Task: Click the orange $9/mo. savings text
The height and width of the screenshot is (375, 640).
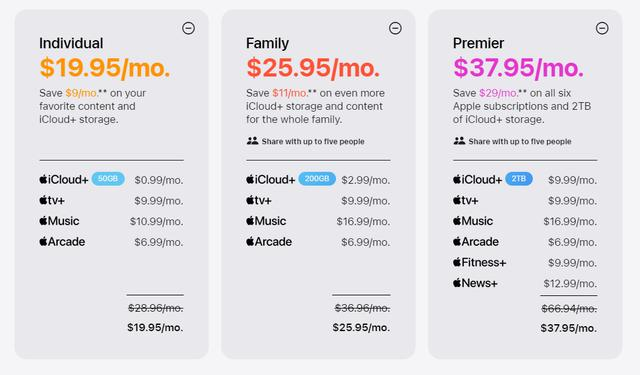Action: [81, 93]
